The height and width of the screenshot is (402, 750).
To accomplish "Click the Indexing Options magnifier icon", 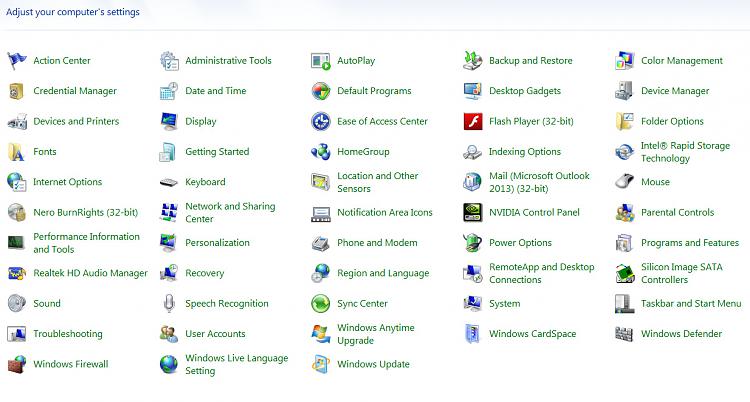I will tap(473, 152).
